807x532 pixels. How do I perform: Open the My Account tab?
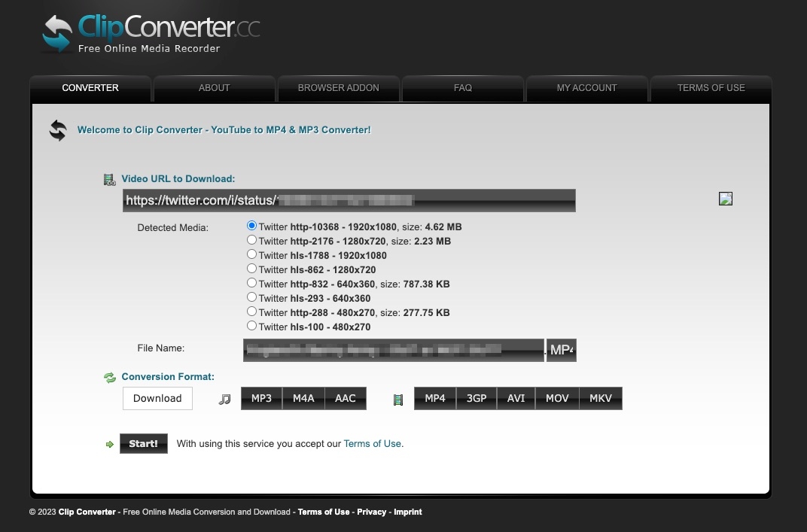[586, 88]
